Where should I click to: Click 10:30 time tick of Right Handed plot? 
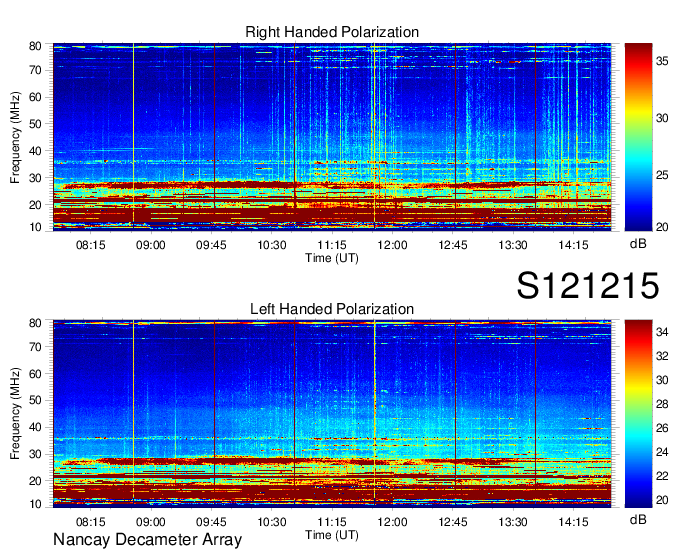[272, 245]
